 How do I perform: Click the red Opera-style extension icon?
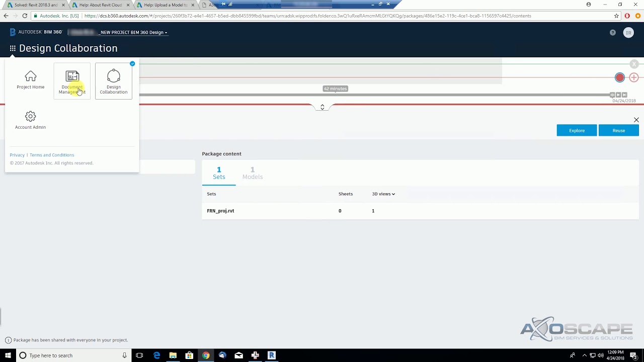tap(627, 16)
